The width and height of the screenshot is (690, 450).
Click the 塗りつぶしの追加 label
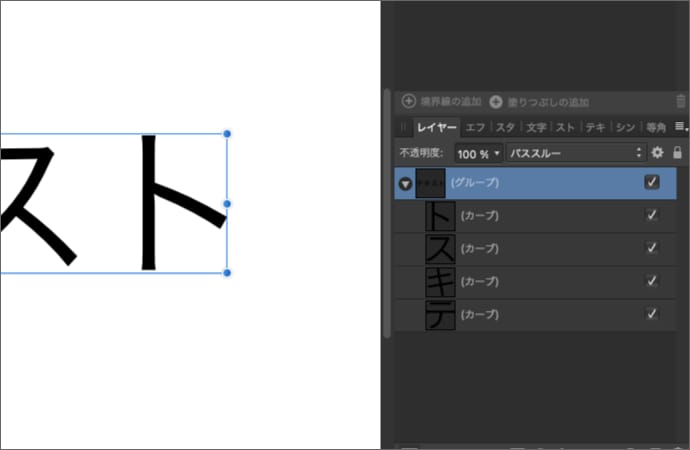549,102
